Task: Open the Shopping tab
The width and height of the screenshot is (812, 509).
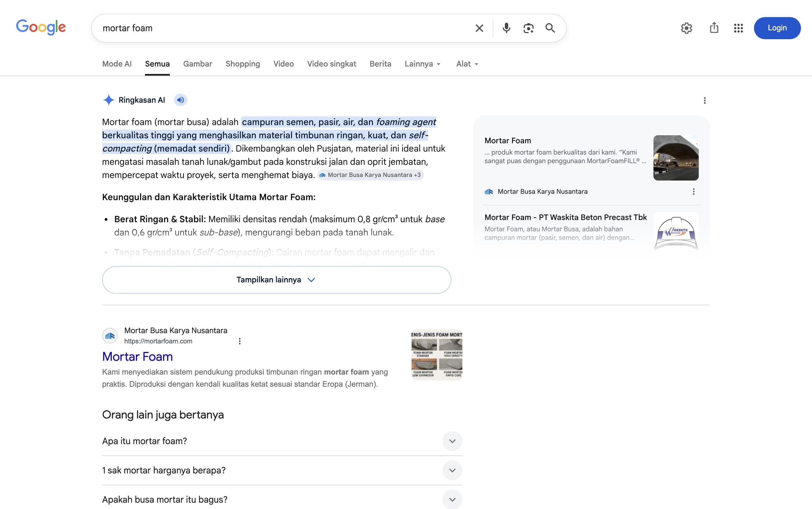Action: pyautogui.click(x=242, y=64)
